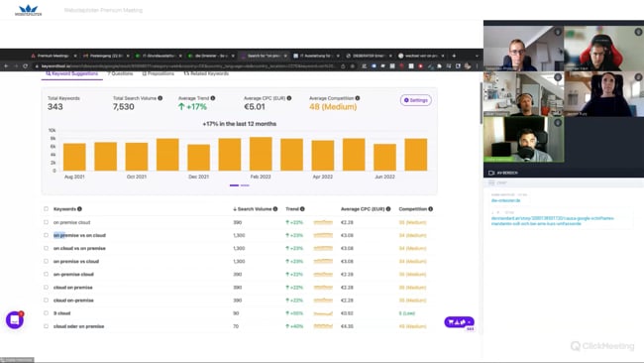Sort by Search Volume column arrow

click(x=235, y=209)
